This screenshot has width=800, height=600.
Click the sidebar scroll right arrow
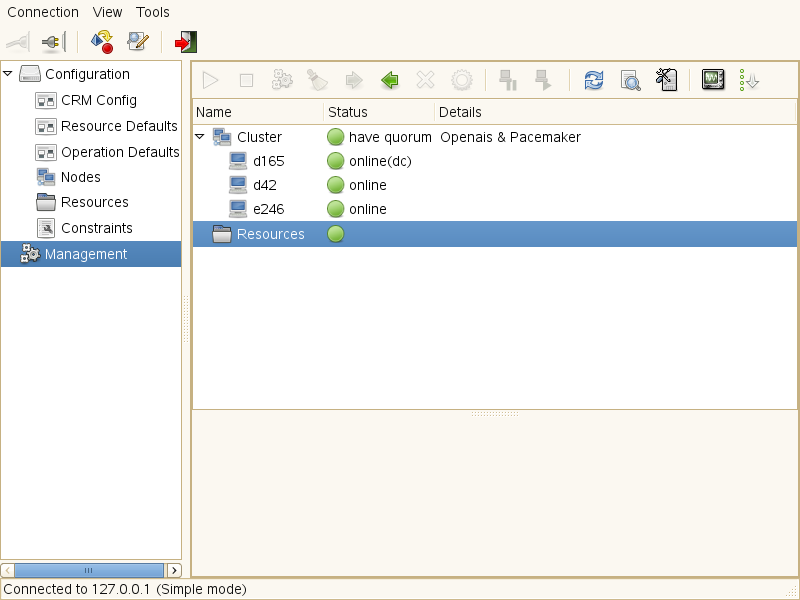[x=174, y=570]
